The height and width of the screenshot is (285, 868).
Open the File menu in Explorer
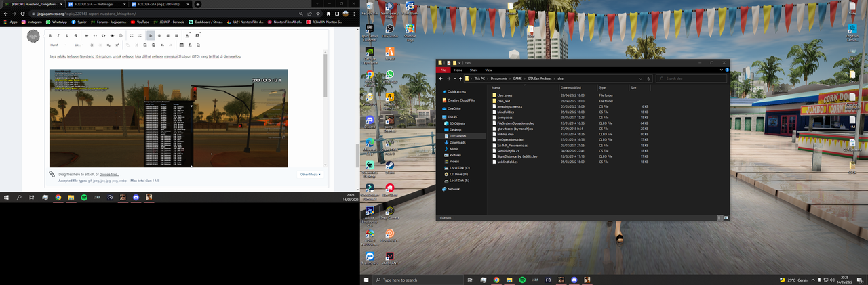click(443, 70)
